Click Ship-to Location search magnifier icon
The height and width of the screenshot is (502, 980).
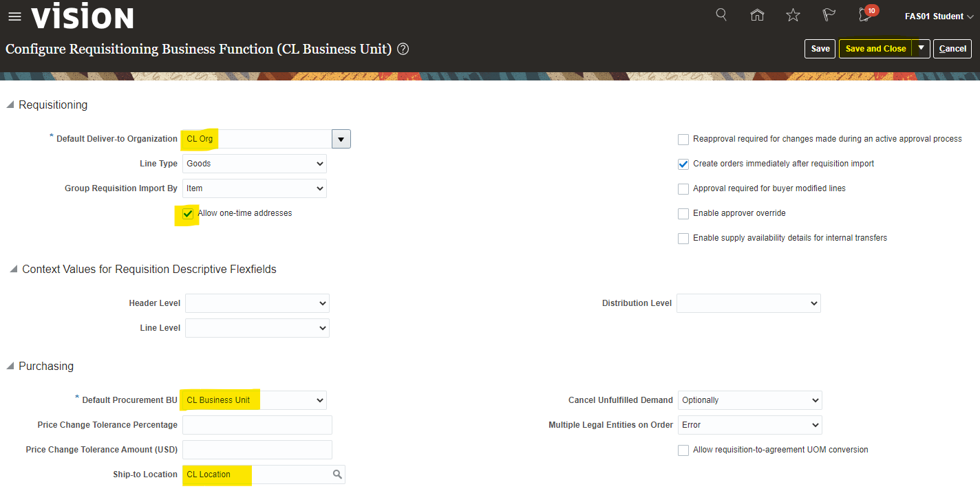[337, 474]
